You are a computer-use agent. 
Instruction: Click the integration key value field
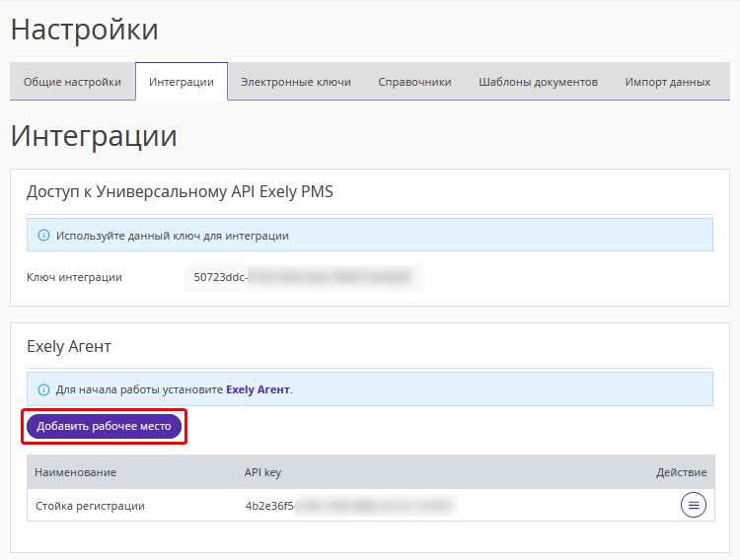pos(303,277)
